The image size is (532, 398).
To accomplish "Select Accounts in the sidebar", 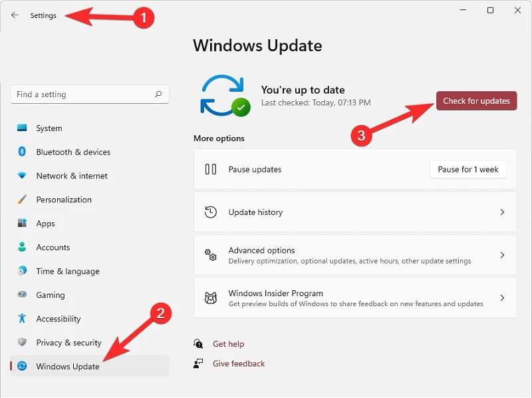I will [x=90, y=247].
